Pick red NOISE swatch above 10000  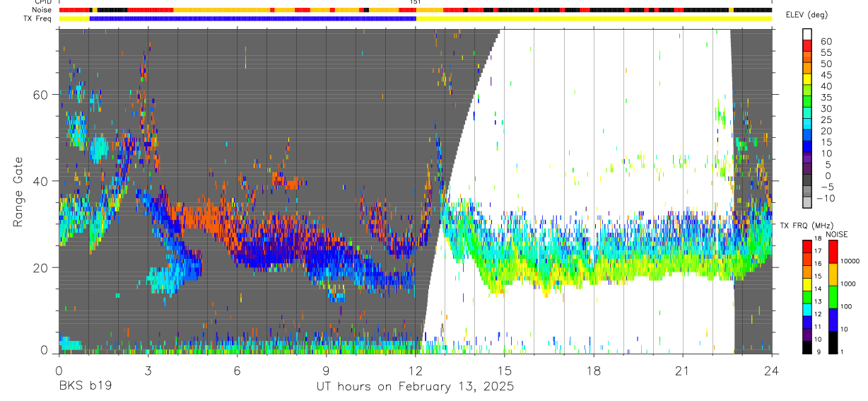point(833,251)
